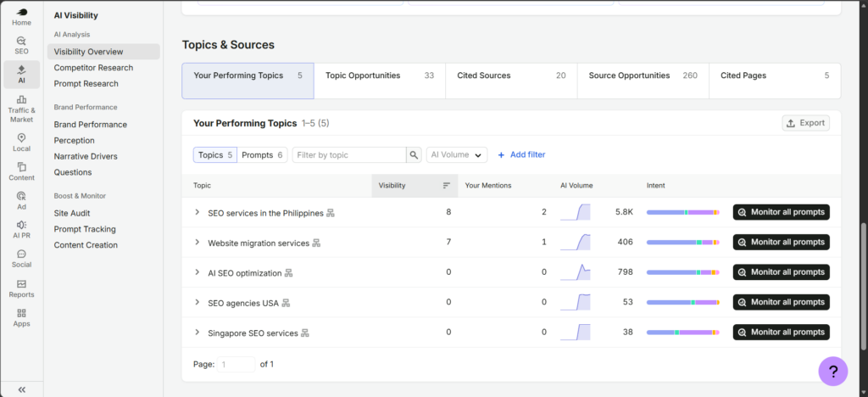Click hierarchy icon beside Singapore SEO services
This screenshot has height=397, width=868.
coord(304,333)
